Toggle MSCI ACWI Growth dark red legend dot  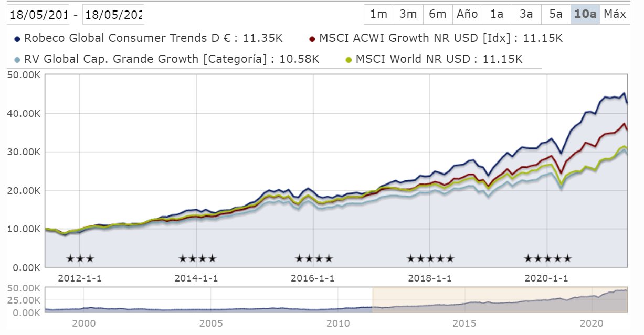point(313,39)
